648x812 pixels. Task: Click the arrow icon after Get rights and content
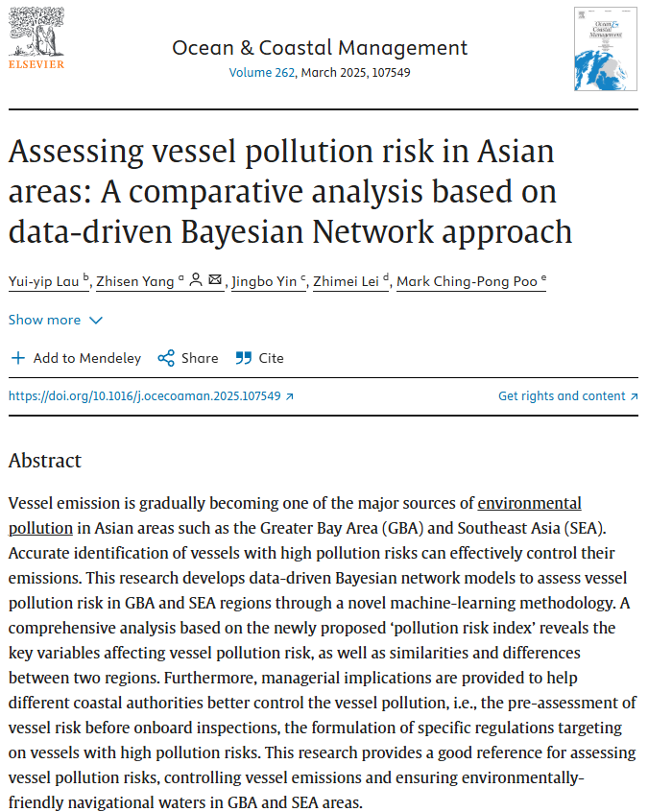[635, 396]
